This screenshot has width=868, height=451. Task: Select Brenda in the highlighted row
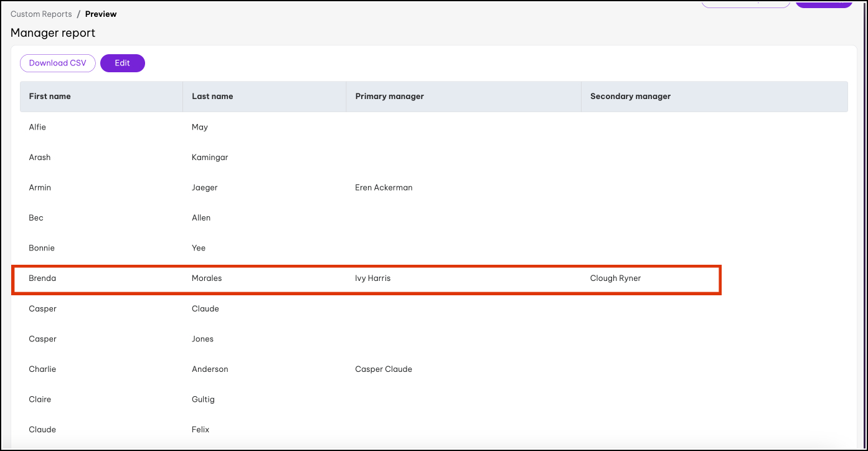tap(42, 278)
